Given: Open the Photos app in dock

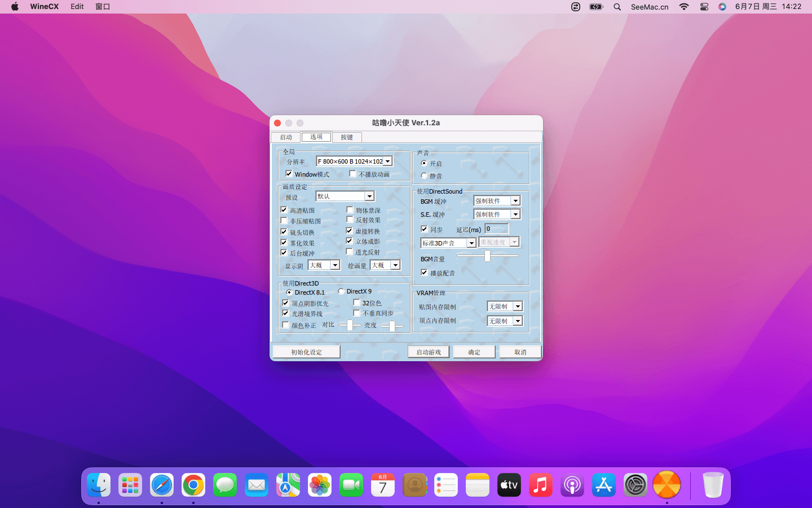Looking at the screenshot, I should (x=320, y=485).
